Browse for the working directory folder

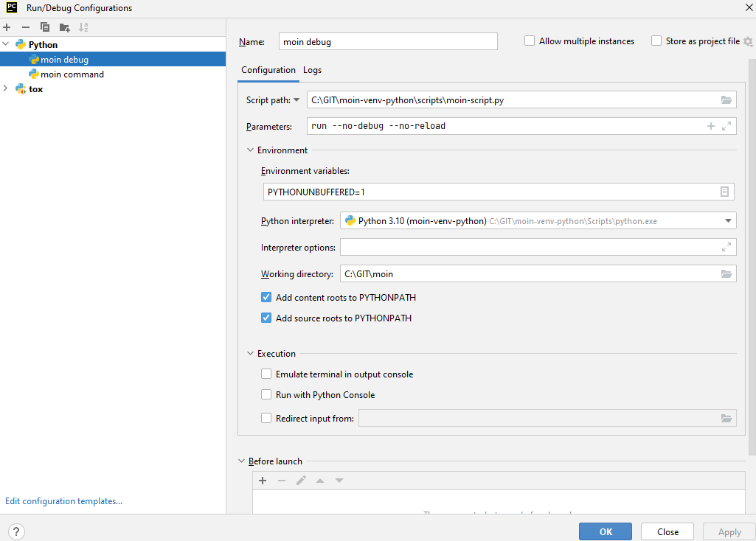coord(726,273)
